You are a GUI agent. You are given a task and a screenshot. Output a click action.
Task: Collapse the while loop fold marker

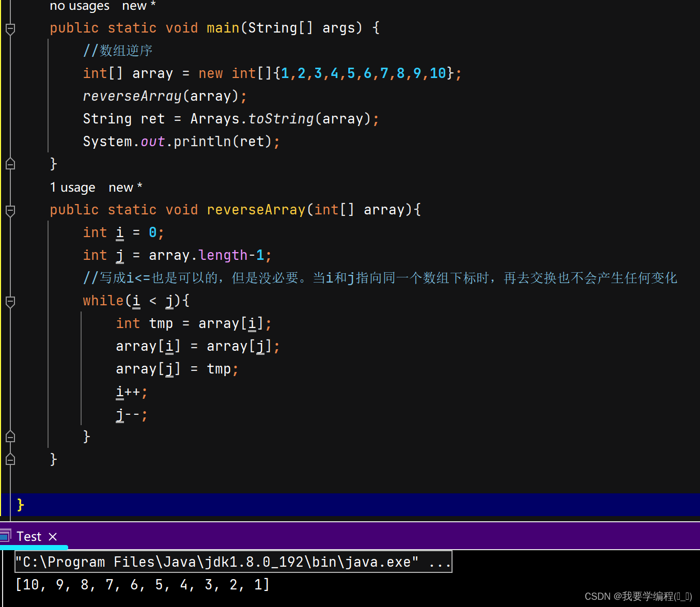coord(10,301)
